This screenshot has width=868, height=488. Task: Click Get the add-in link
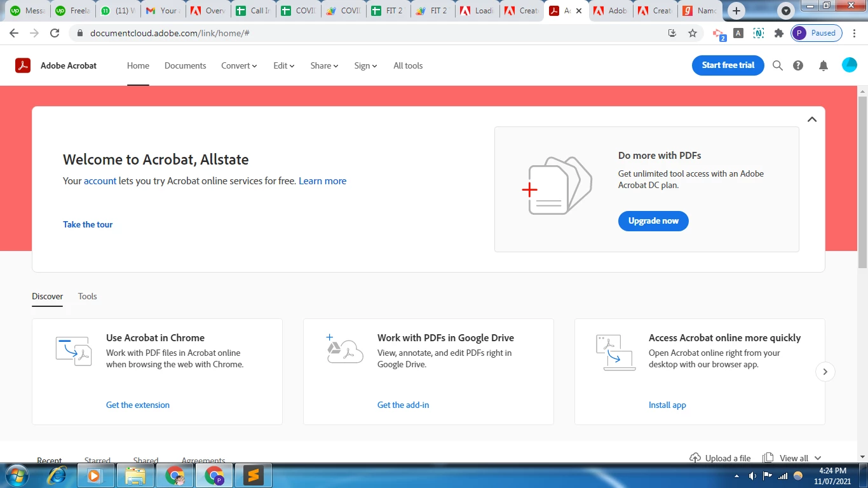pyautogui.click(x=403, y=405)
